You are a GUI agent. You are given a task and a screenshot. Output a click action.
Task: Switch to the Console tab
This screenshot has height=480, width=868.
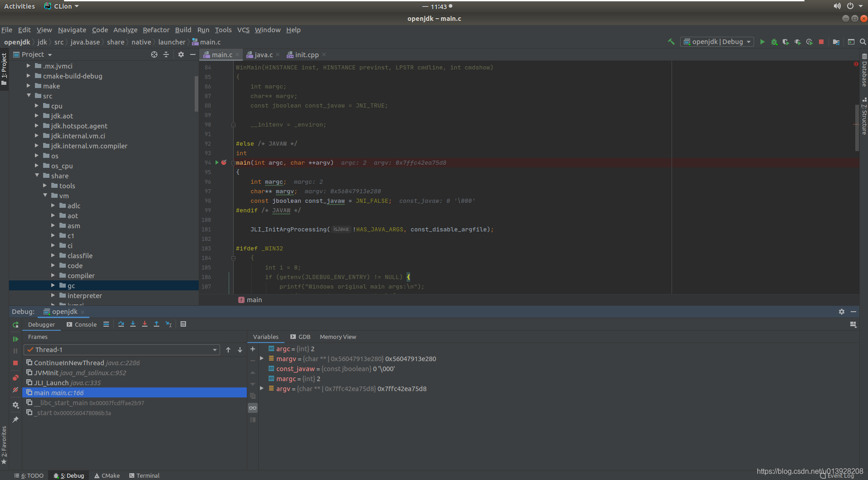82,324
